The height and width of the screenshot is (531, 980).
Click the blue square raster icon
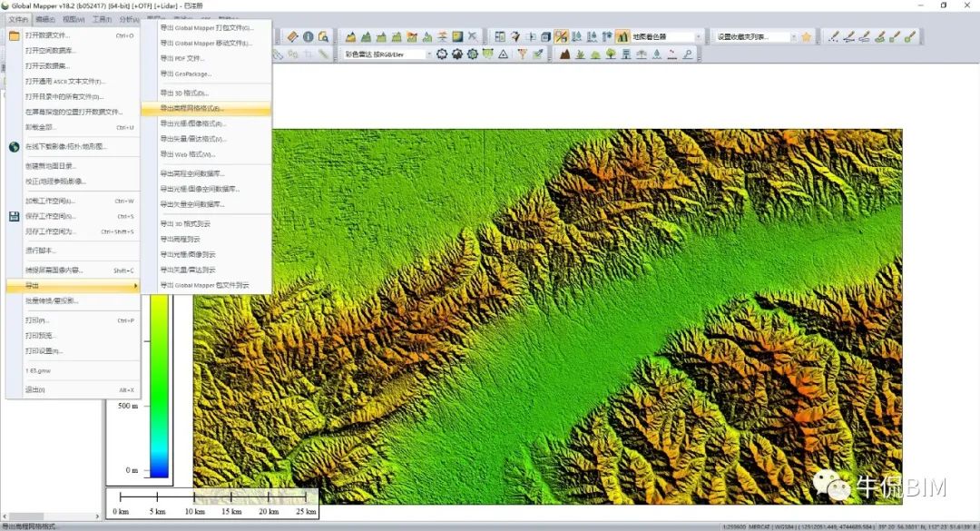(x=457, y=37)
